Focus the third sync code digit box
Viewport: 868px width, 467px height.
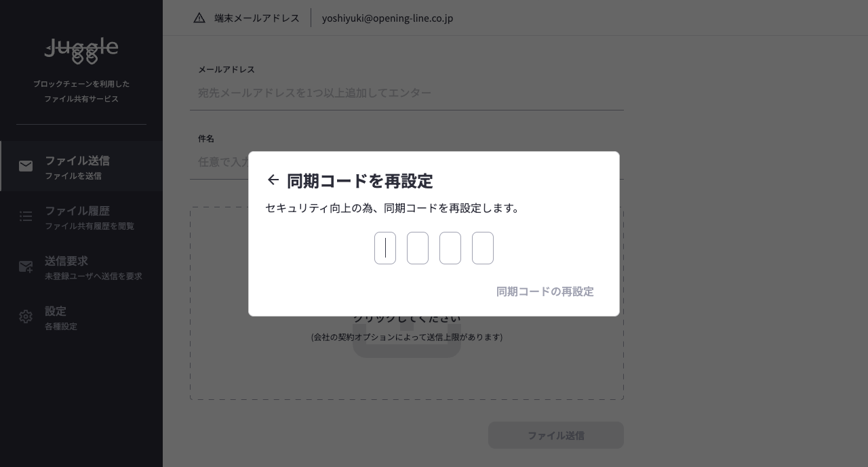(x=450, y=248)
